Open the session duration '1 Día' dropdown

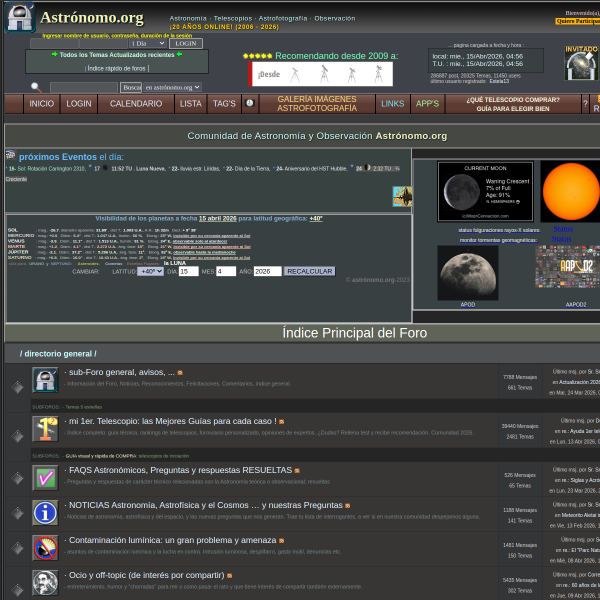point(148,44)
